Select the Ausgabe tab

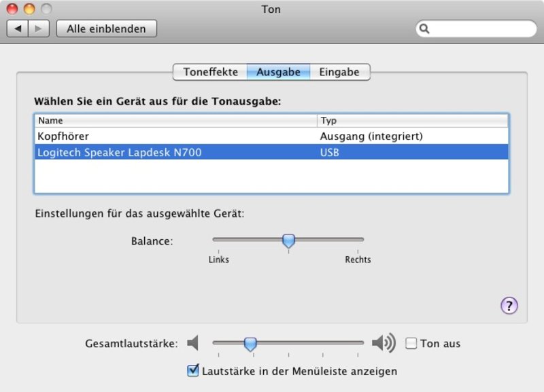pyautogui.click(x=278, y=72)
